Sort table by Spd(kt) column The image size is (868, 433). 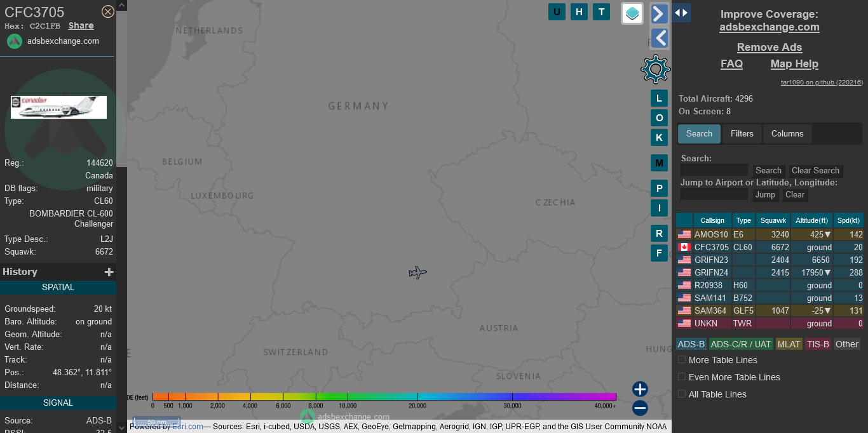pyautogui.click(x=849, y=220)
